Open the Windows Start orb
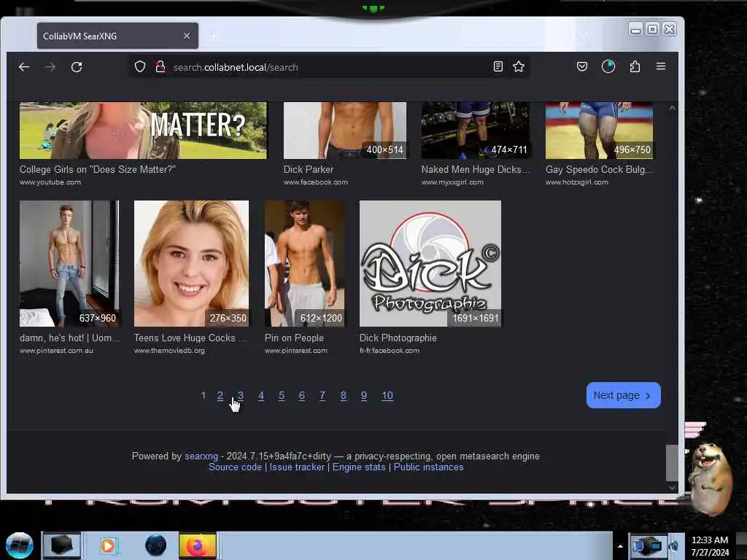Viewport: 747px width, 560px height. tap(20, 545)
